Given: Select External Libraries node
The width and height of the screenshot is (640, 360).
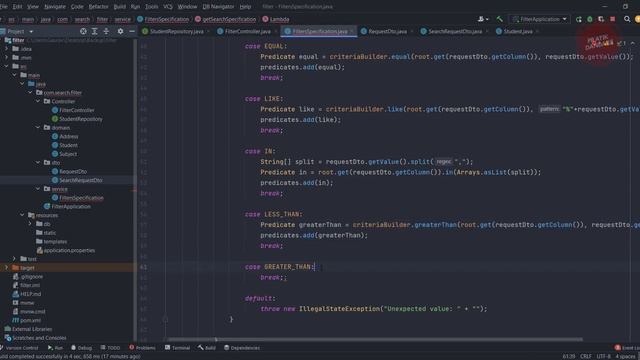Looking at the screenshot, I should (32, 329).
